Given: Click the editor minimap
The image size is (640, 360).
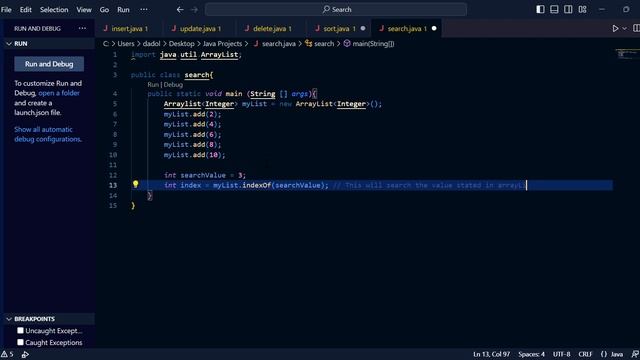Looking at the screenshot, I should tap(627, 54).
